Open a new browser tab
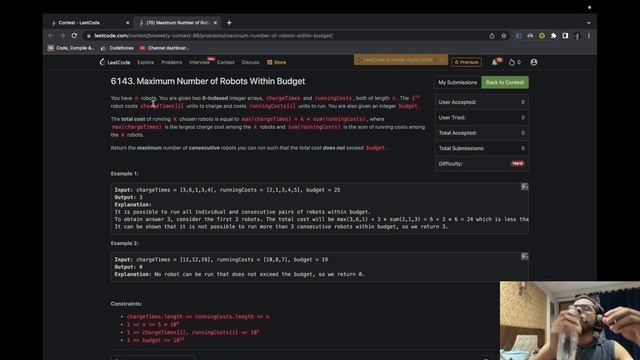This screenshot has width=640, height=360. 229,23
